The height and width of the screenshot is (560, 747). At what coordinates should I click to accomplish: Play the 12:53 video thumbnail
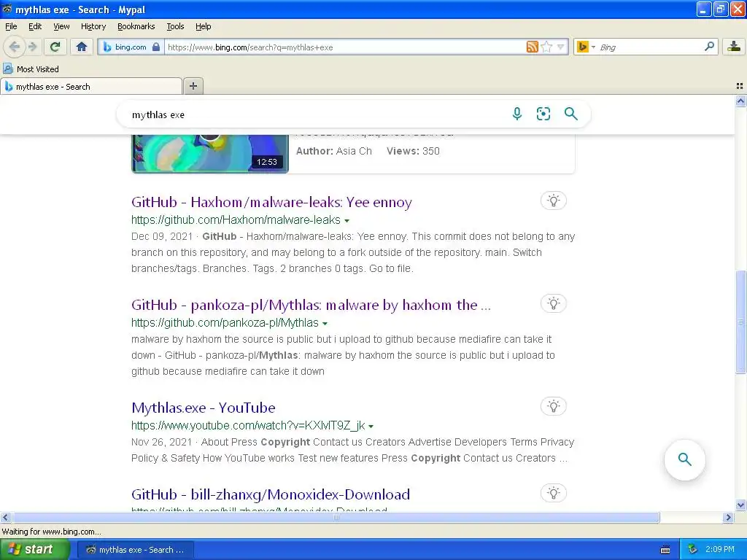pos(209,153)
